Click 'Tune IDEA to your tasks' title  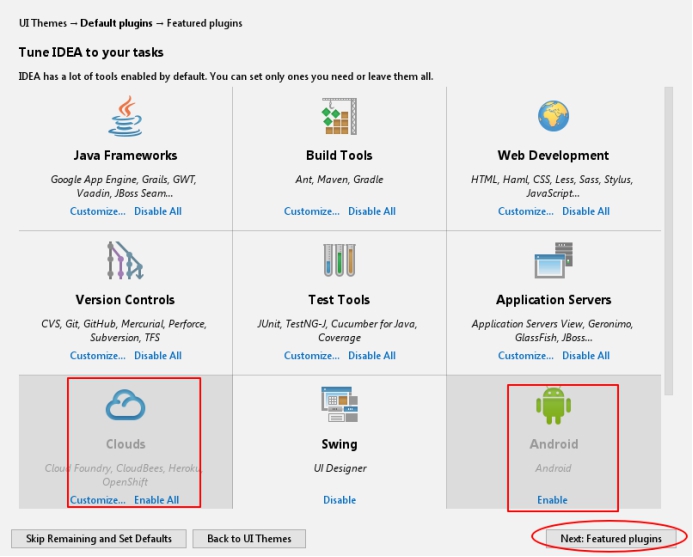[x=91, y=52]
